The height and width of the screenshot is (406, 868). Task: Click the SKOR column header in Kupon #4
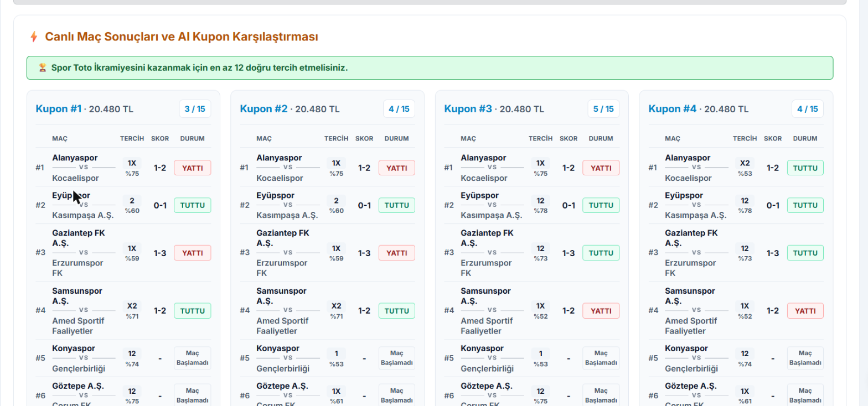(773, 138)
